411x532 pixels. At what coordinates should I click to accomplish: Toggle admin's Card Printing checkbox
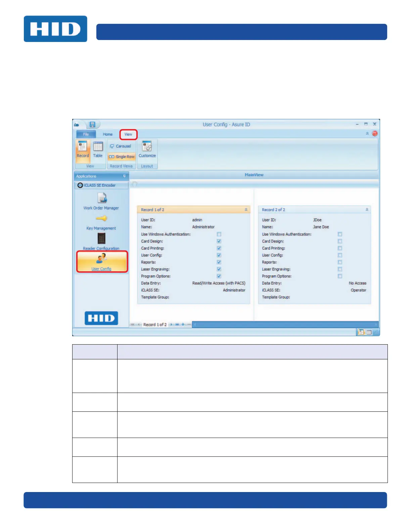(x=219, y=249)
